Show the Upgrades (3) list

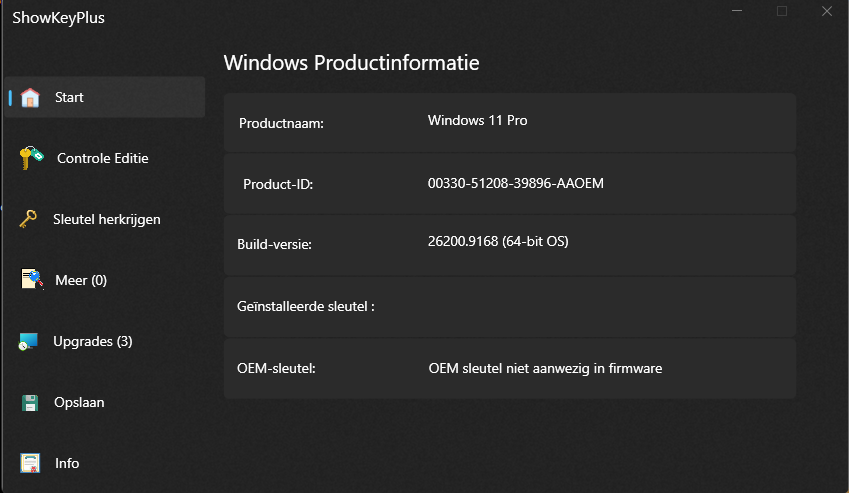click(x=93, y=341)
